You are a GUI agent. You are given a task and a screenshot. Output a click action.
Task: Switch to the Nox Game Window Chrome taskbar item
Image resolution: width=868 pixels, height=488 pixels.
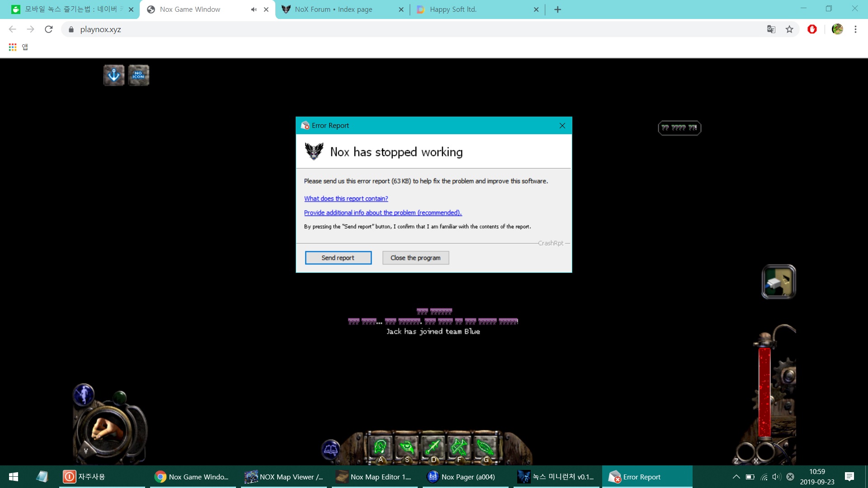coord(193,477)
